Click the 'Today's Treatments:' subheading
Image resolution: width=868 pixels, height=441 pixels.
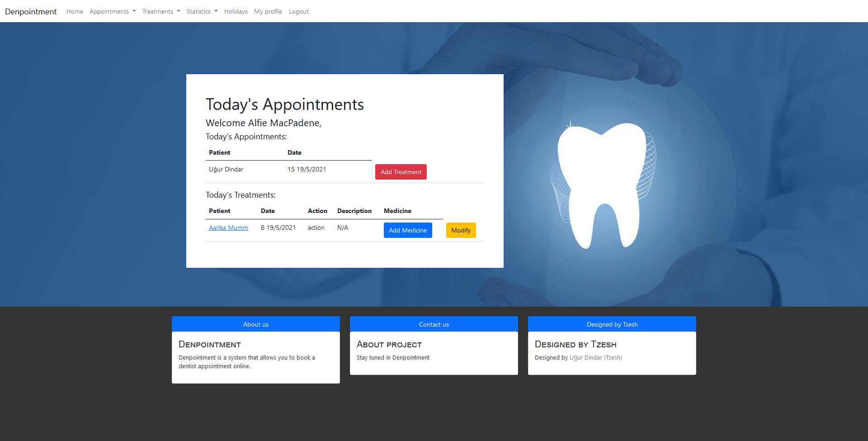pyautogui.click(x=241, y=195)
